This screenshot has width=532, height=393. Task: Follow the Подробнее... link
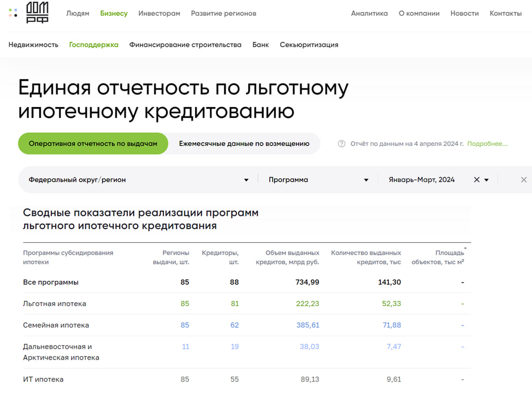[487, 144]
